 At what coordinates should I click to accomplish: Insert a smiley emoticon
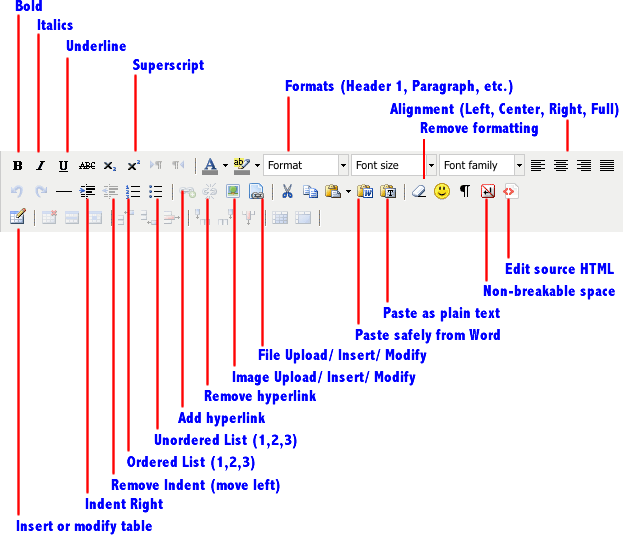click(x=442, y=191)
